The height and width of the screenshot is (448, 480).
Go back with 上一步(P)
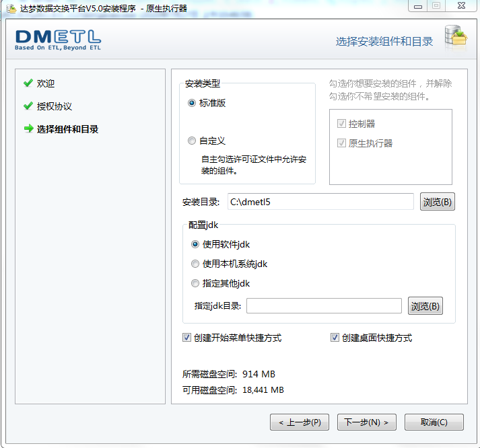[300, 422]
